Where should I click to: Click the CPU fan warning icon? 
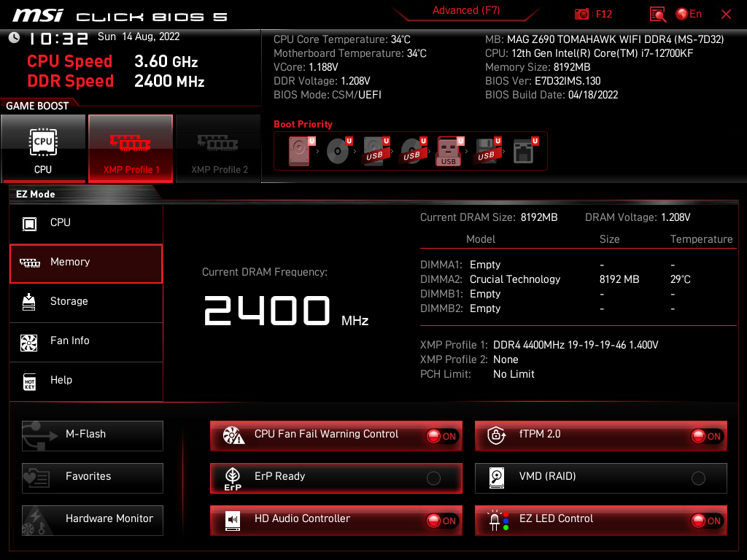(x=233, y=435)
